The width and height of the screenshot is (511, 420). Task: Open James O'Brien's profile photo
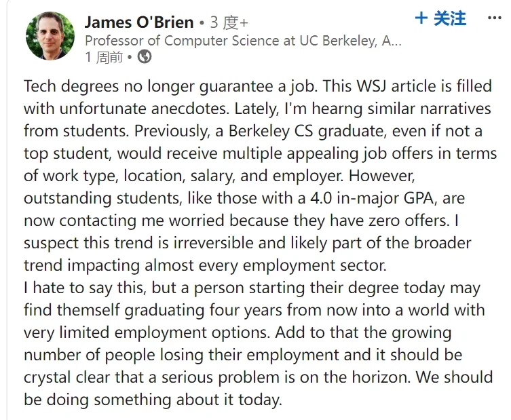[x=50, y=36]
